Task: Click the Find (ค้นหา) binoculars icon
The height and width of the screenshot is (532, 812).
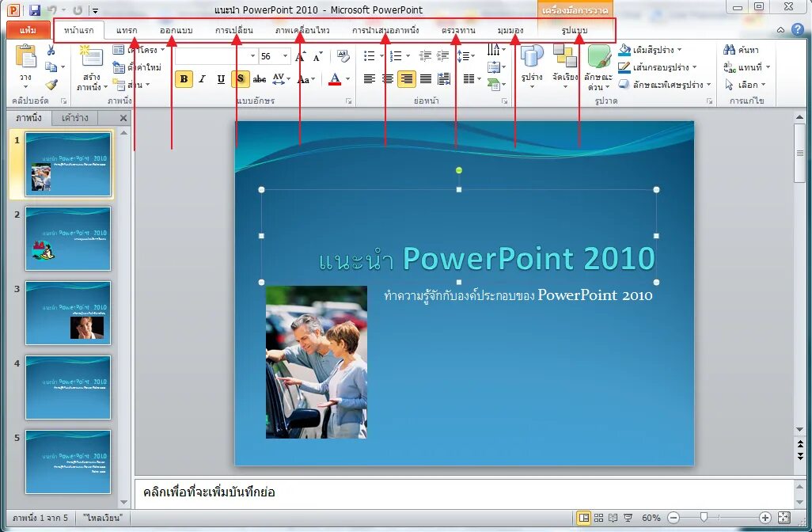Action: coord(729,50)
